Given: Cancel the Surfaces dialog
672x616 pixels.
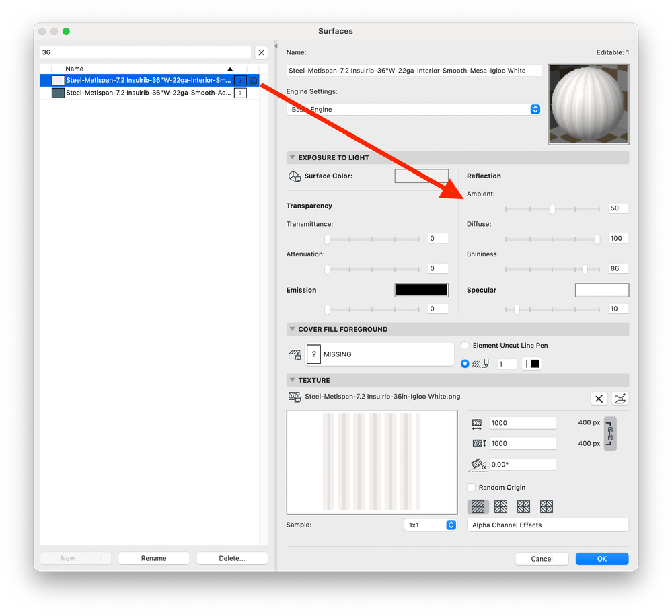Looking at the screenshot, I should (542, 559).
